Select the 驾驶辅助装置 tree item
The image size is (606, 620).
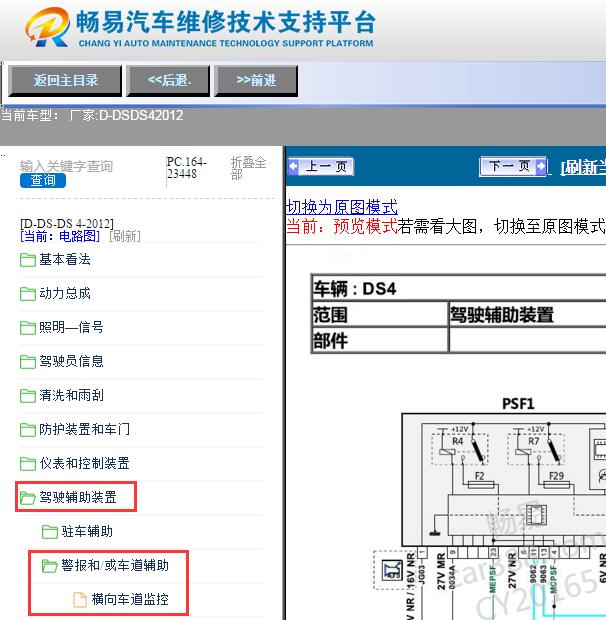pyautogui.click(x=78, y=497)
